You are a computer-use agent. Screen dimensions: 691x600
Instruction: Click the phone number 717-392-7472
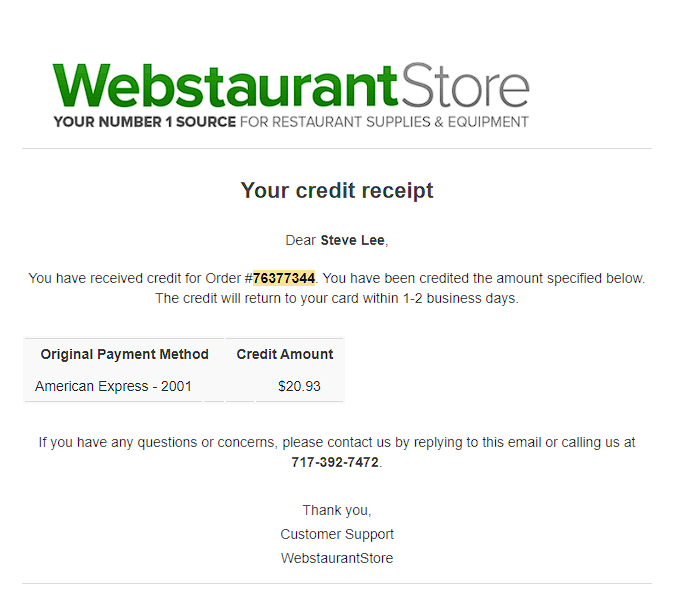point(335,463)
